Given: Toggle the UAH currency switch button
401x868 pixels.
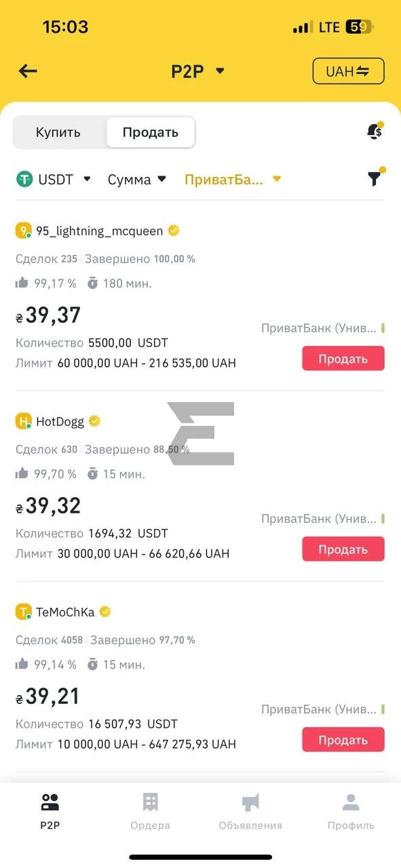Looking at the screenshot, I should [x=348, y=71].
